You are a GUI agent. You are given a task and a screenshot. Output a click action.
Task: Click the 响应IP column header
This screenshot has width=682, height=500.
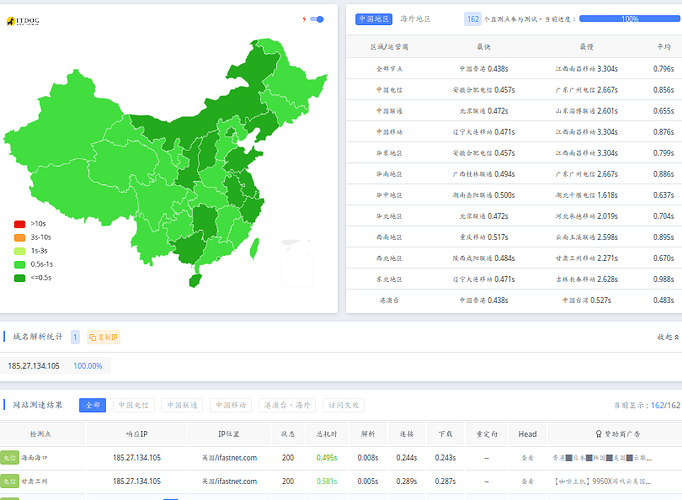pos(136,434)
